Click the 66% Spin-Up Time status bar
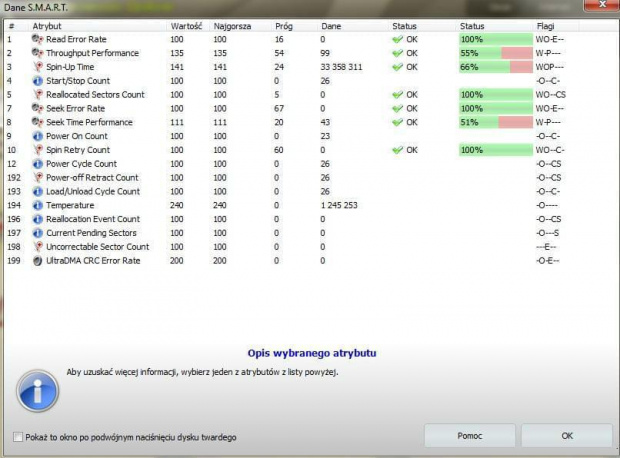The height and width of the screenshot is (458, 620). (x=496, y=67)
